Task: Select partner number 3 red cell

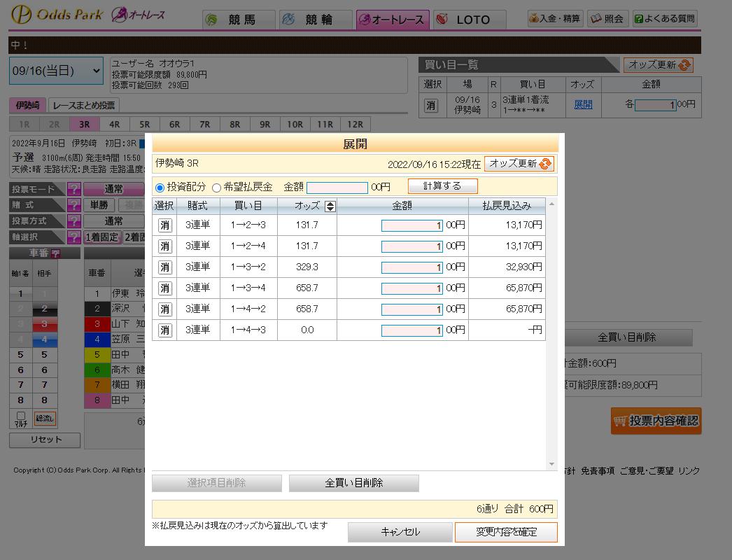Action: click(44, 323)
